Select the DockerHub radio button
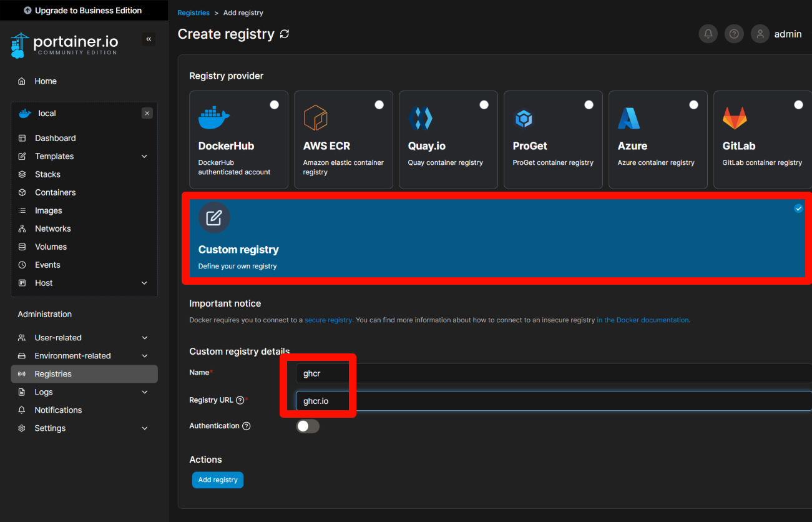 [x=274, y=105]
